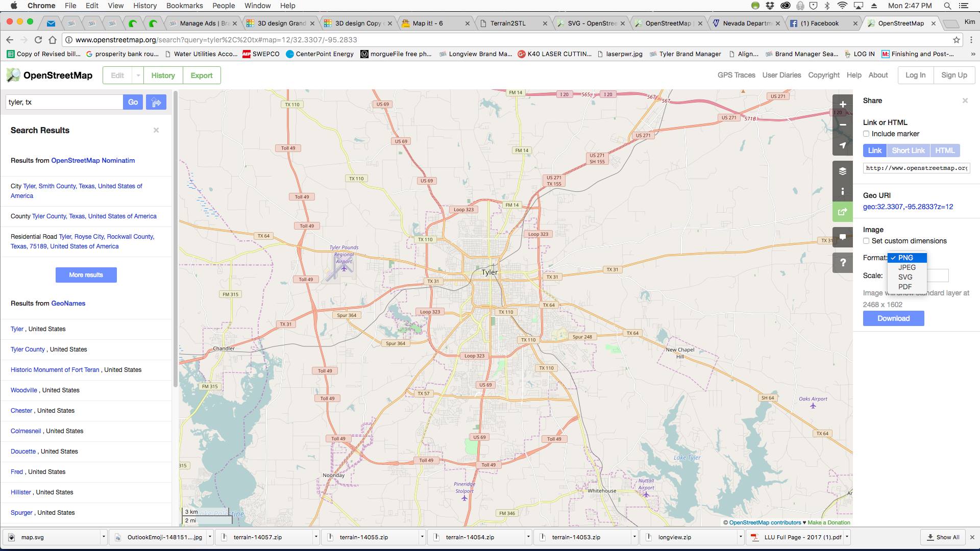Open Chrome History menu in menu bar
The width and height of the screenshot is (980, 551).
click(145, 6)
